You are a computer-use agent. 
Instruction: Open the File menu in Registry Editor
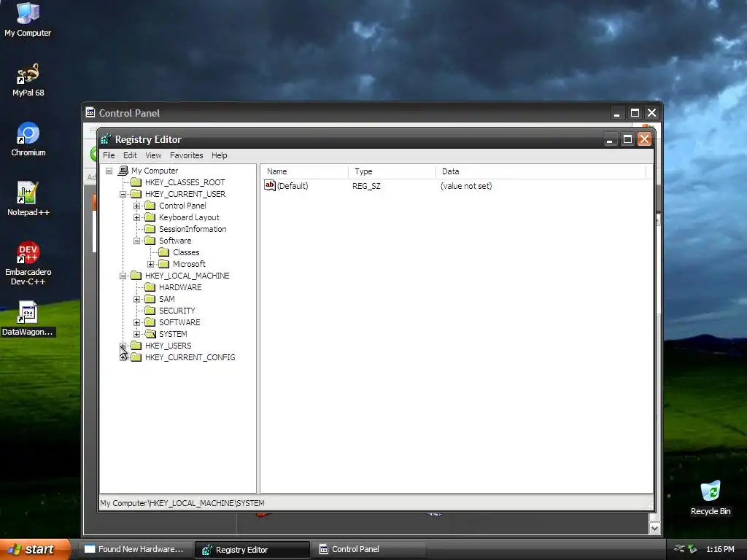click(109, 155)
